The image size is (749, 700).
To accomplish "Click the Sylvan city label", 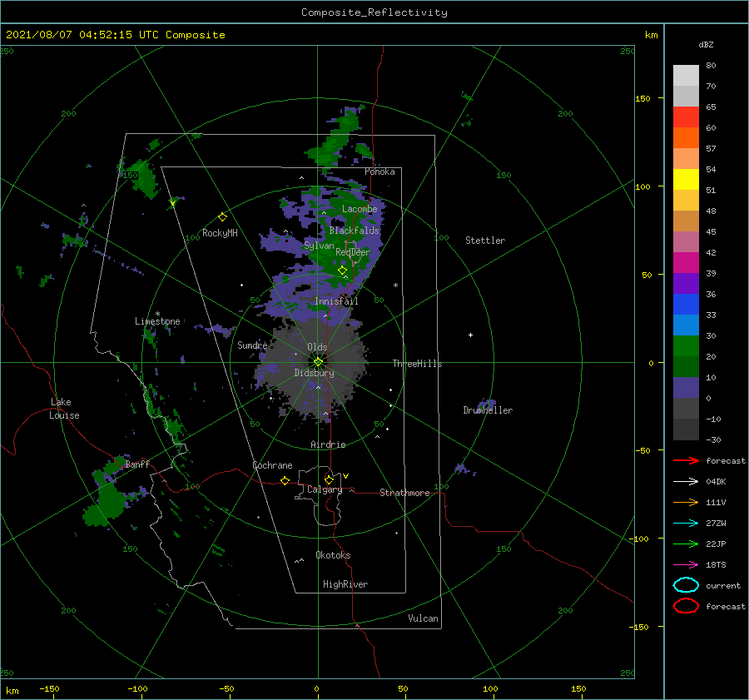I will coord(319,246).
